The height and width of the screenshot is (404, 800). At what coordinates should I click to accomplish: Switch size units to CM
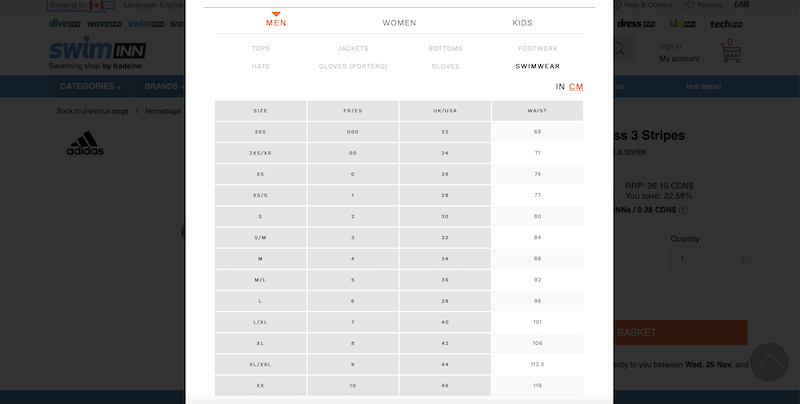pos(576,87)
